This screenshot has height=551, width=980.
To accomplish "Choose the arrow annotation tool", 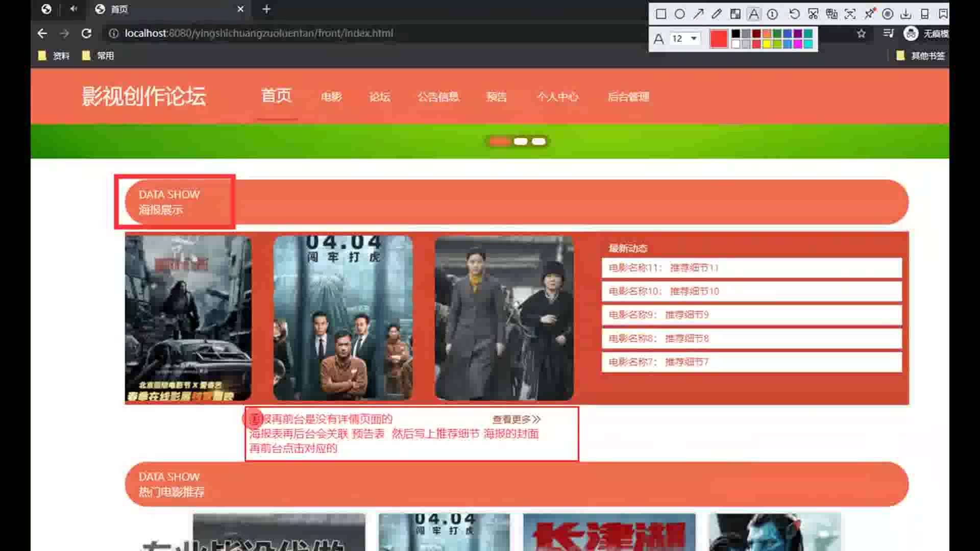I will click(698, 14).
